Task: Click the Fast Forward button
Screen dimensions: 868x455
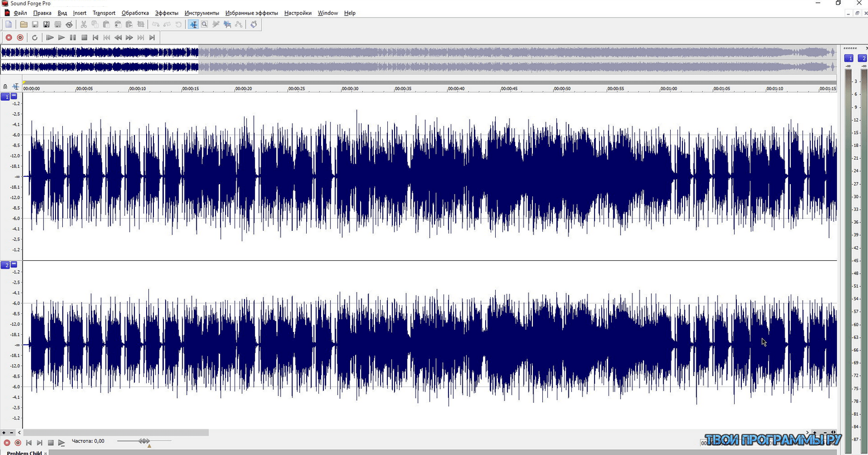Action: pyautogui.click(x=129, y=38)
